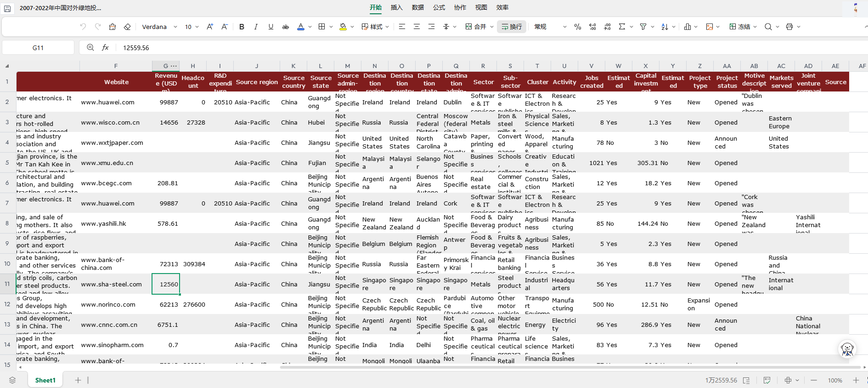This screenshot has height=388, width=868.
Task: Toggle center horizontal alignment
Action: coord(417,27)
